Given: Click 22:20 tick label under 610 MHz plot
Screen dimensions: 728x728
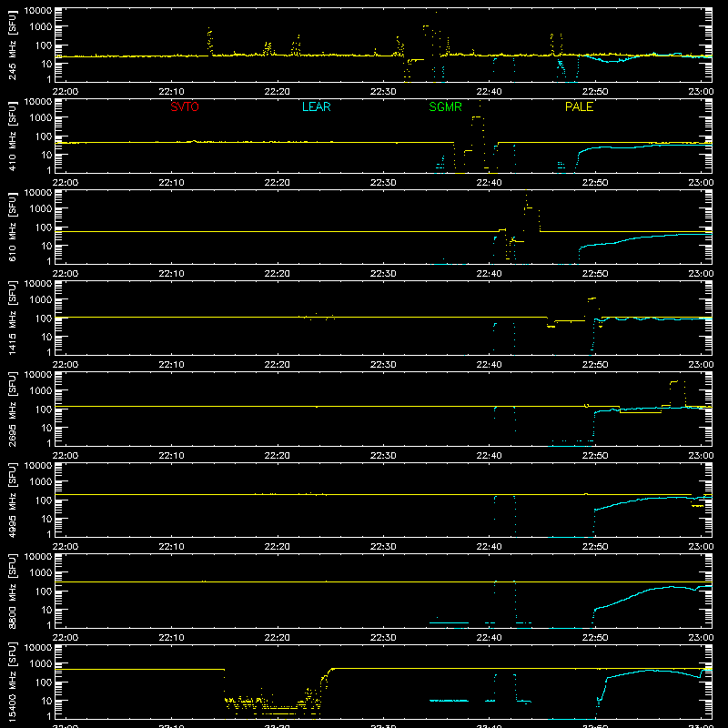Looking at the screenshot, I should pos(278,274).
